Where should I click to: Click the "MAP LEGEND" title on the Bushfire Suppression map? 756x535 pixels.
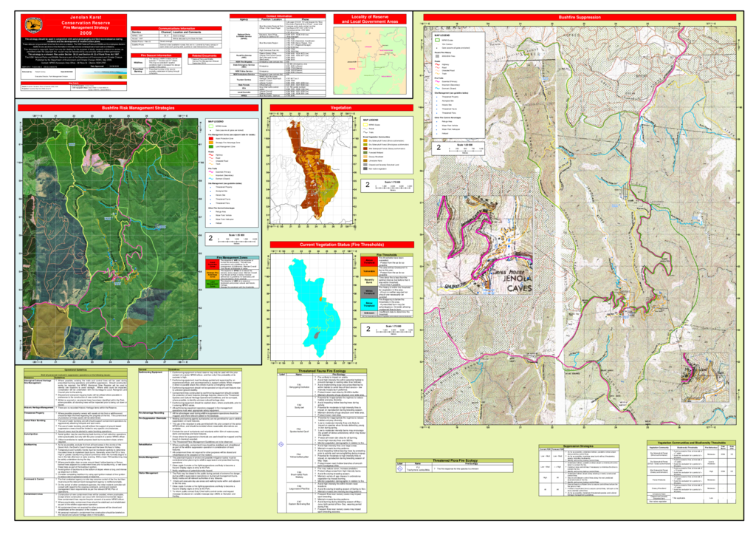[x=442, y=35]
